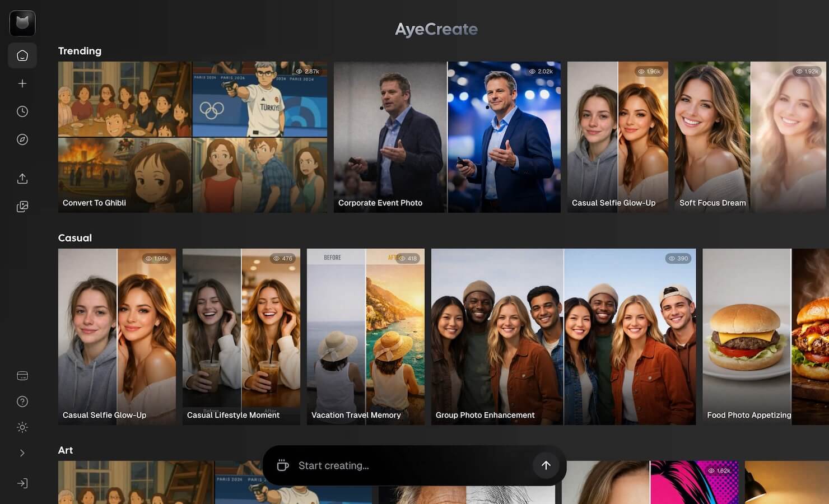Click the upload icon in sidebar
This screenshot has height=504, width=829.
(x=22, y=178)
